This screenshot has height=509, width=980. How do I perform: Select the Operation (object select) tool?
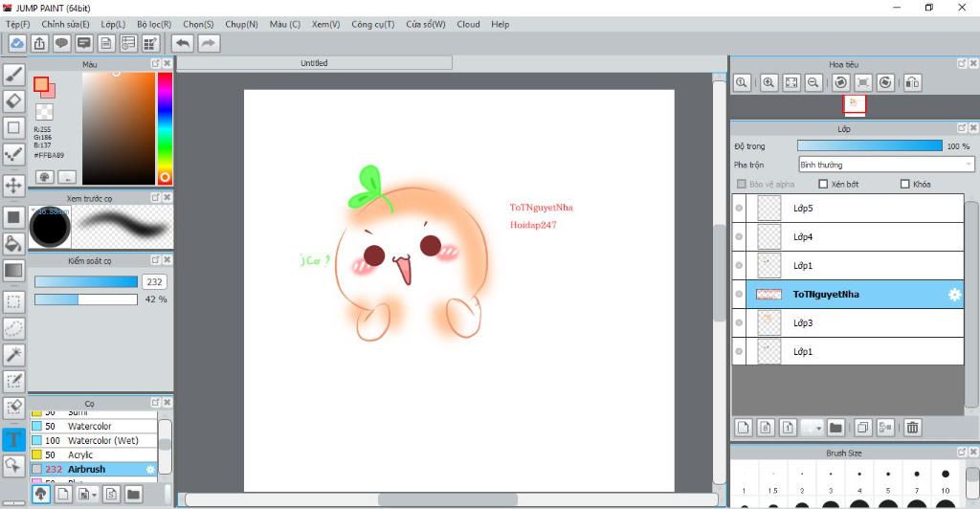[x=13, y=465]
